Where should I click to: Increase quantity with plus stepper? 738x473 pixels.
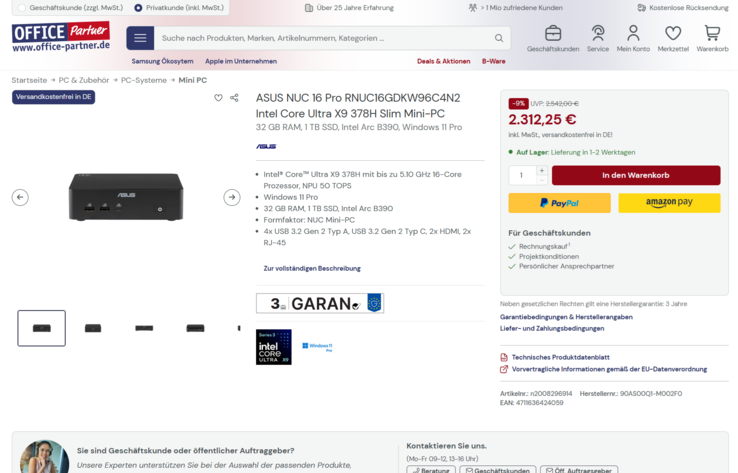click(542, 170)
